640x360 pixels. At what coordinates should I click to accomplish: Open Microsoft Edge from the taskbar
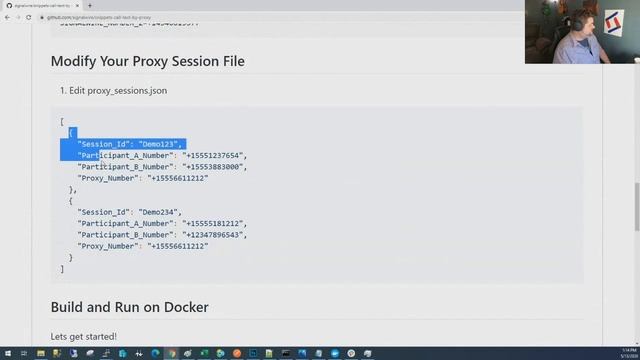point(155,353)
